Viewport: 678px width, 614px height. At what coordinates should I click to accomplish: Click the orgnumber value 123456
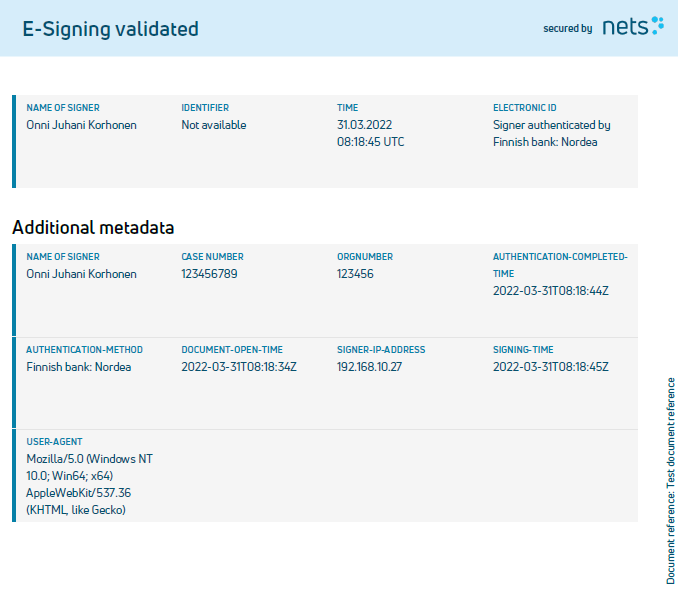point(355,274)
